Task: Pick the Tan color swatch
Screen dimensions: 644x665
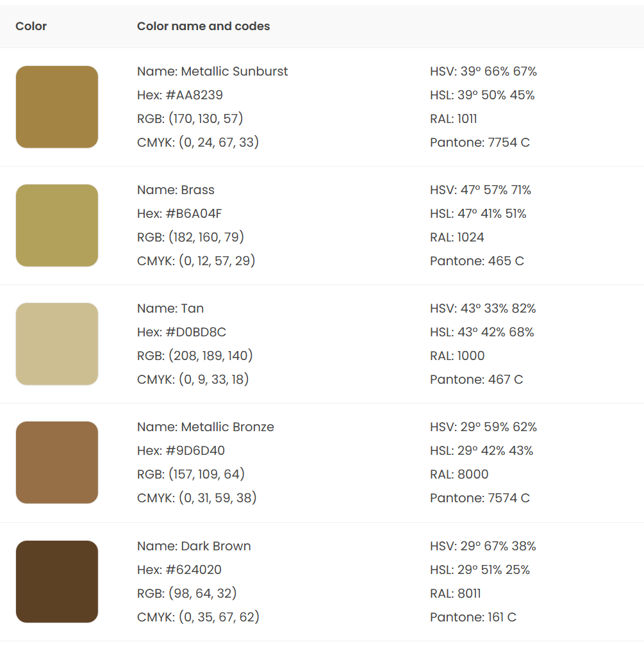Action: 57,344
